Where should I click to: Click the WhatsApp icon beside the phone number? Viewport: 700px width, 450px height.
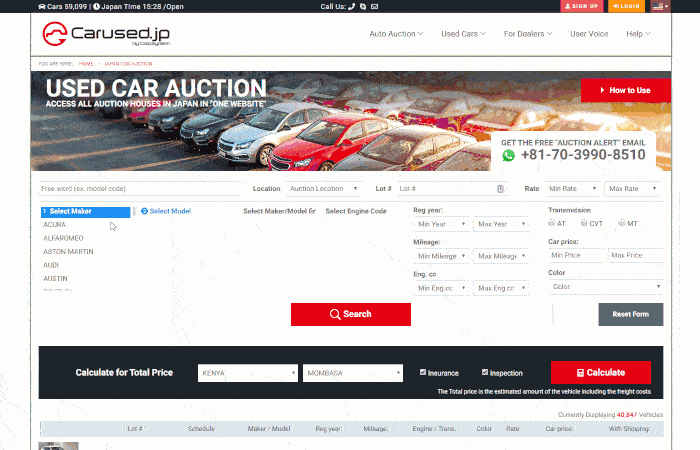point(508,155)
